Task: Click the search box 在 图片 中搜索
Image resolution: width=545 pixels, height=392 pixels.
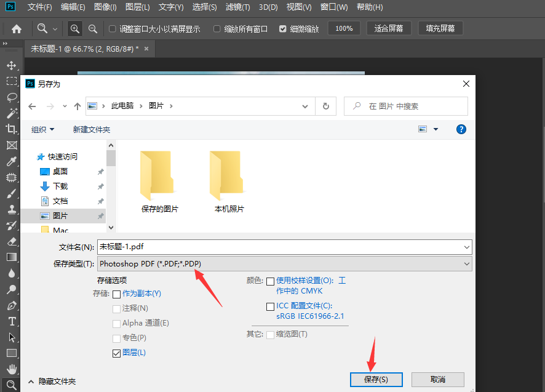Action: coord(405,106)
